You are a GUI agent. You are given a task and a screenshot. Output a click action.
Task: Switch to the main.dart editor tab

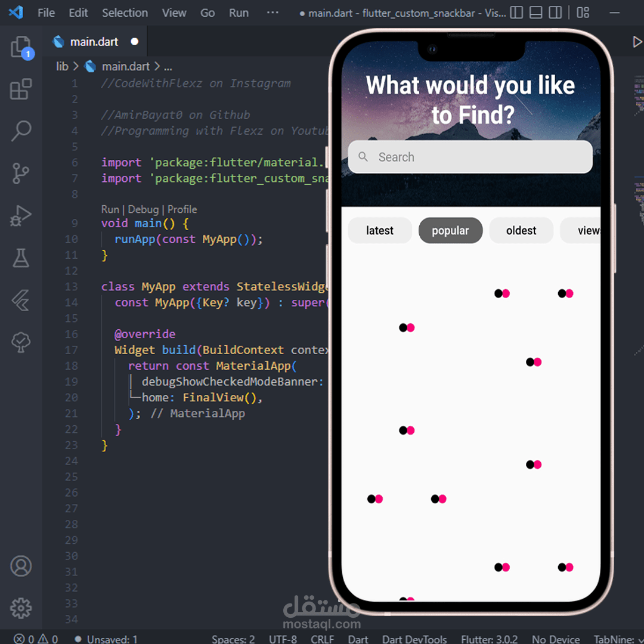[94, 41]
